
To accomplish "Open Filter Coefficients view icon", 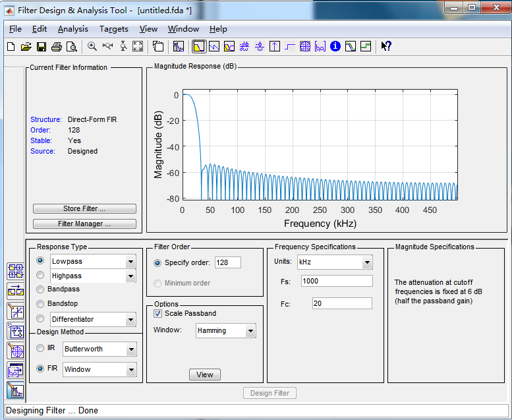I will (320, 46).
